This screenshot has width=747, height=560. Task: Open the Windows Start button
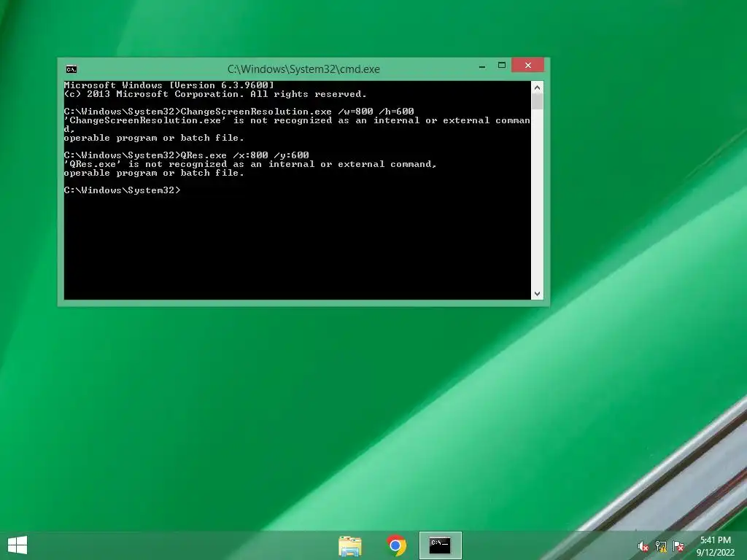[18, 545]
